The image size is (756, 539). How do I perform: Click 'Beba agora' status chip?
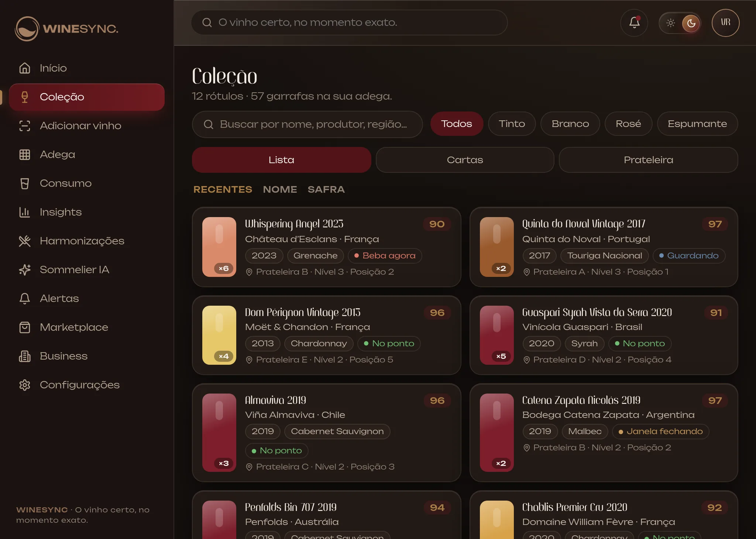pyautogui.click(x=385, y=255)
